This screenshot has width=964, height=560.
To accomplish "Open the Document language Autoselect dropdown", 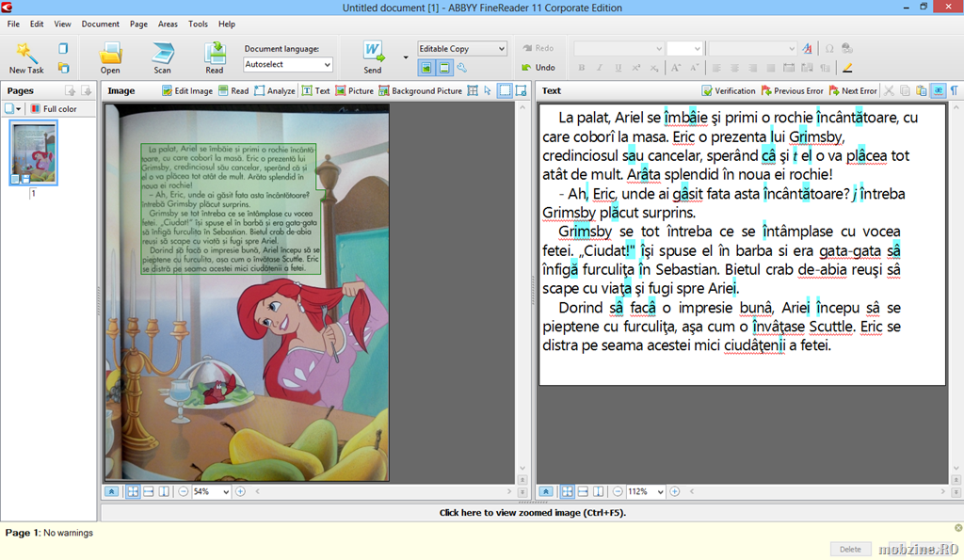I will tap(288, 65).
